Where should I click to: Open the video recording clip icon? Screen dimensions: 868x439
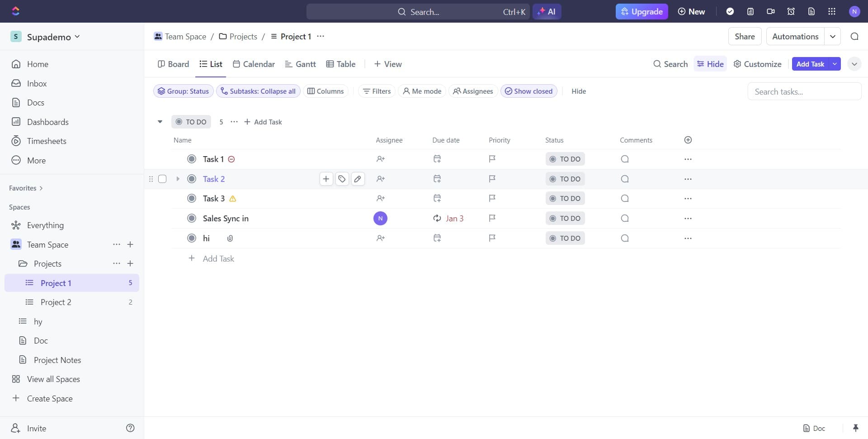[770, 11]
